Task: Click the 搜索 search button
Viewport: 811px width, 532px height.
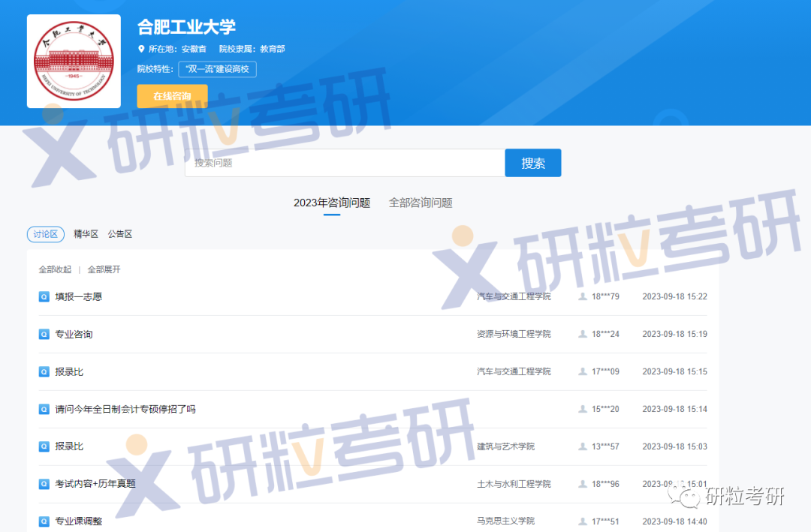Action: pyautogui.click(x=532, y=163)
